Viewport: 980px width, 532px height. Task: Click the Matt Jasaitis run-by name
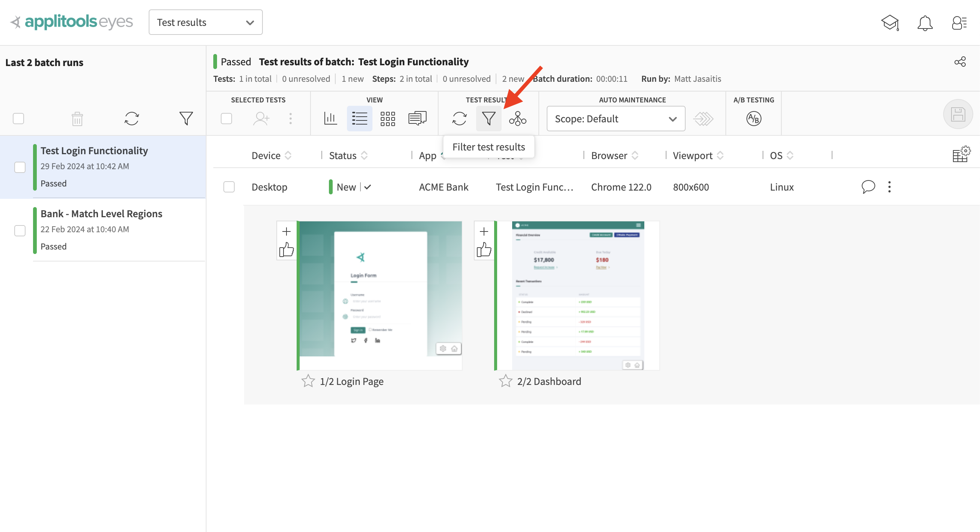point(697,79)
